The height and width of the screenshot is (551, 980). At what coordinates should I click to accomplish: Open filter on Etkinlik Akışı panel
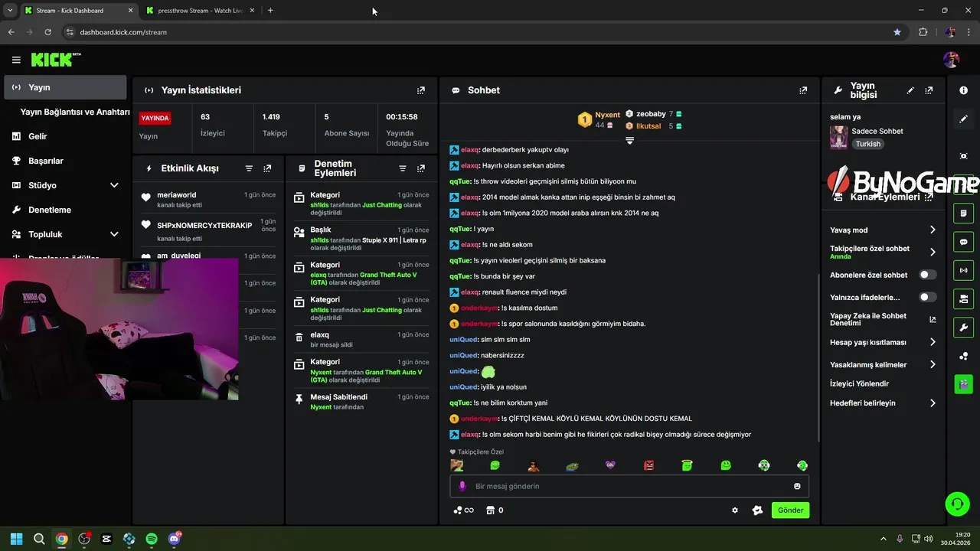tap(249, 168)
